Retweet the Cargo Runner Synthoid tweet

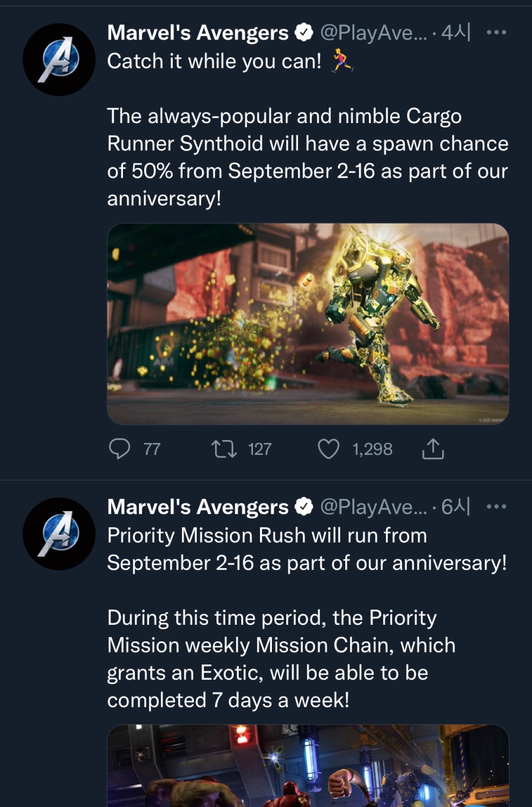225,449
